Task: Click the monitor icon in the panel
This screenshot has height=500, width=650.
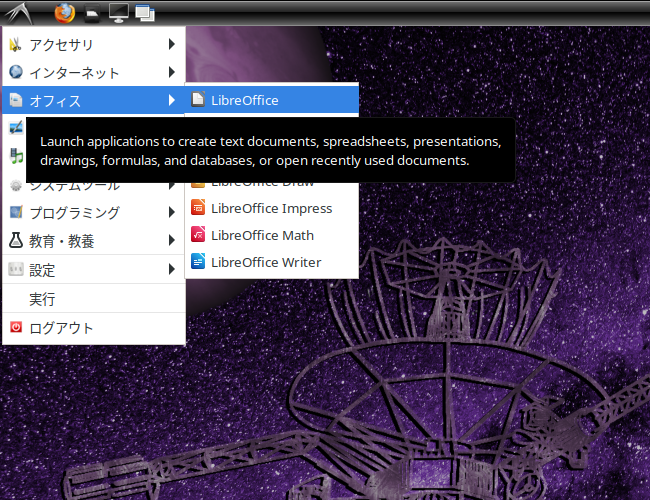Action: pyautogui.click(x=119, y=13)
